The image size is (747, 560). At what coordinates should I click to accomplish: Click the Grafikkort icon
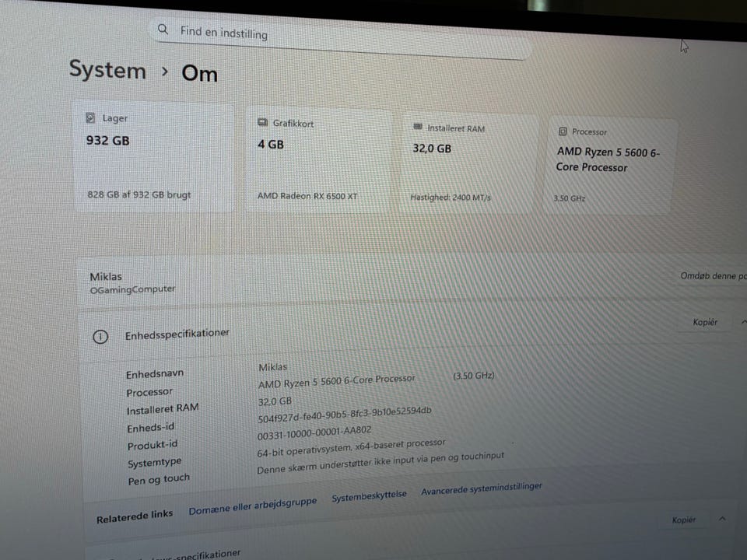pyautogui.click(x=262, y=122)
